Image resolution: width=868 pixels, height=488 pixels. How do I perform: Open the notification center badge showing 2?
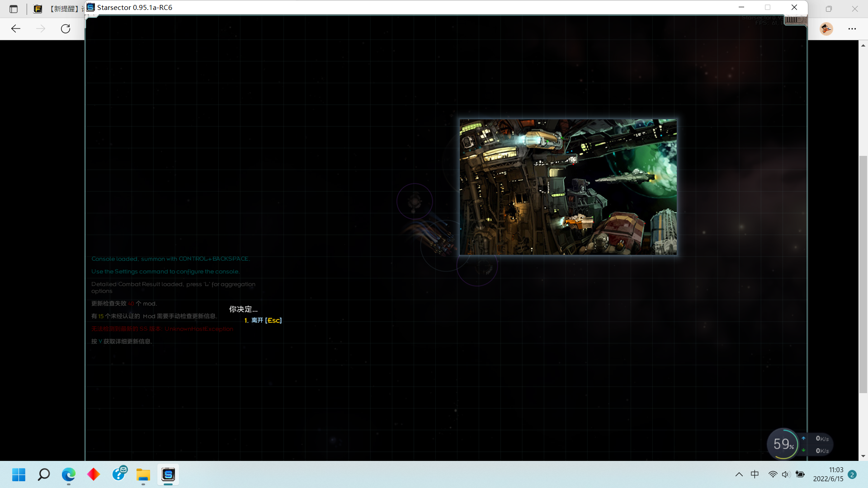852,474
